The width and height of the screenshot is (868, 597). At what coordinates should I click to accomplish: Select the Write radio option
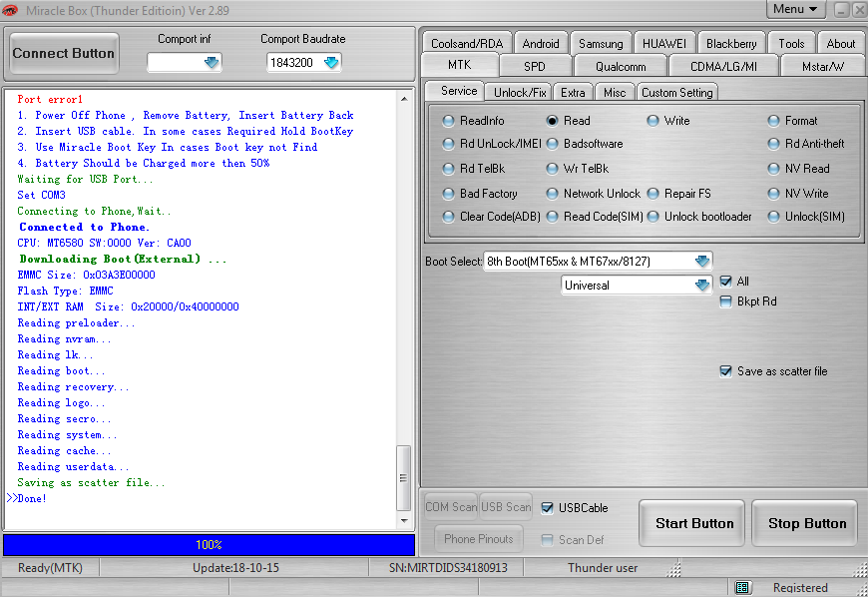point(653,121)
